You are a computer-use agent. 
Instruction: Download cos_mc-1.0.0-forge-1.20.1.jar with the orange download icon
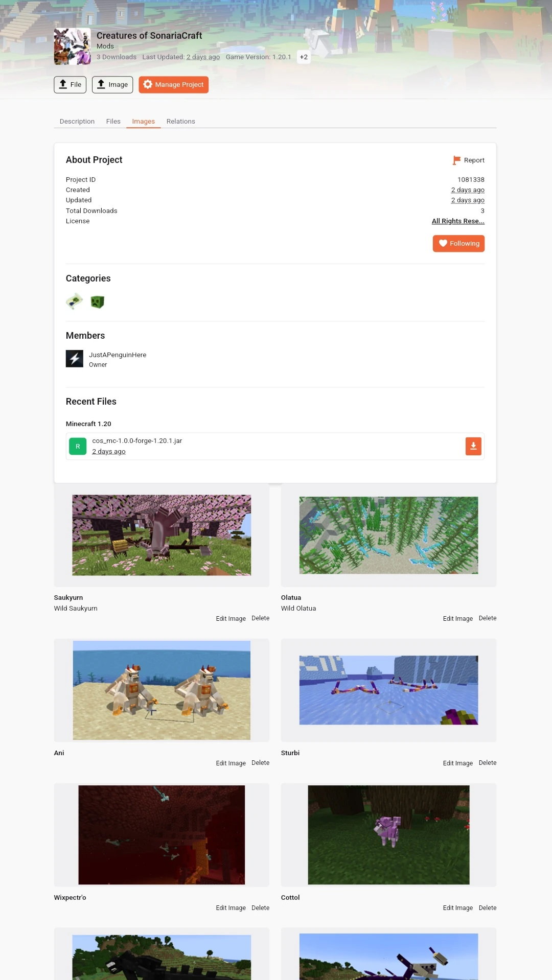[x=473, y=446]
